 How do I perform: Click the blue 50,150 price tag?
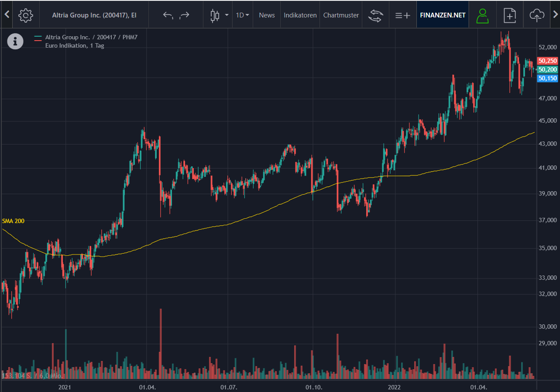pyautogui.click(x=547, y=79)
